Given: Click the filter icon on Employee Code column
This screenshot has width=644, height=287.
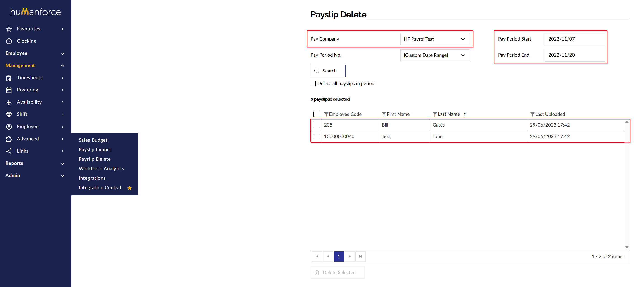Looking at the screenshot, I should (326, 114).
